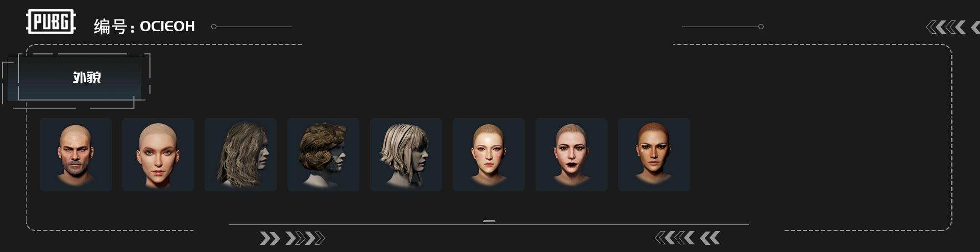Open the 外貌 appearance tab
980x252 pixels.
tap(80, 78)
